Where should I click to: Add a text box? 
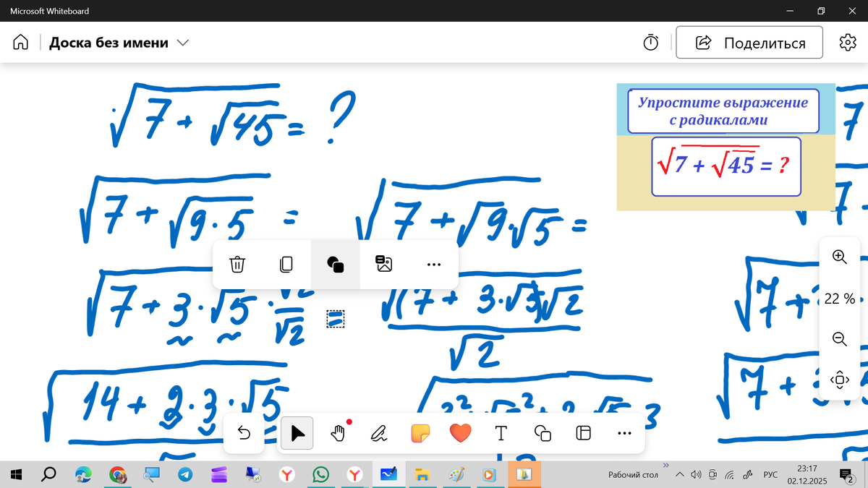point(501,433)
